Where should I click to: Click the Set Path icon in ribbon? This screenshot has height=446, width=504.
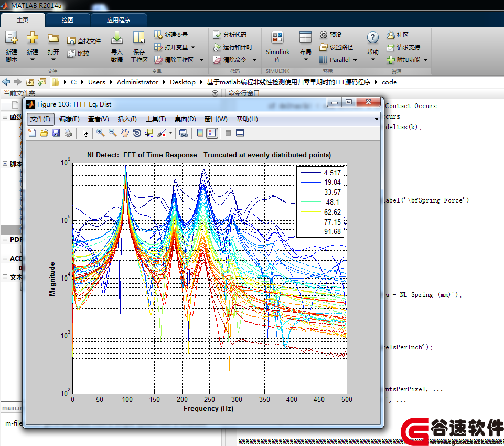[324, 47]
